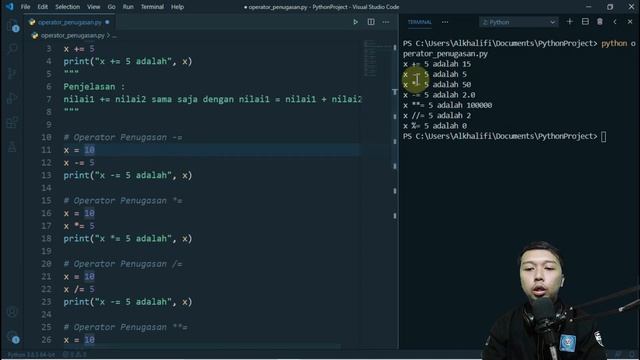Click the VS Code logo icon
This screenshot has width=640, height=360.
pos(9,7)
